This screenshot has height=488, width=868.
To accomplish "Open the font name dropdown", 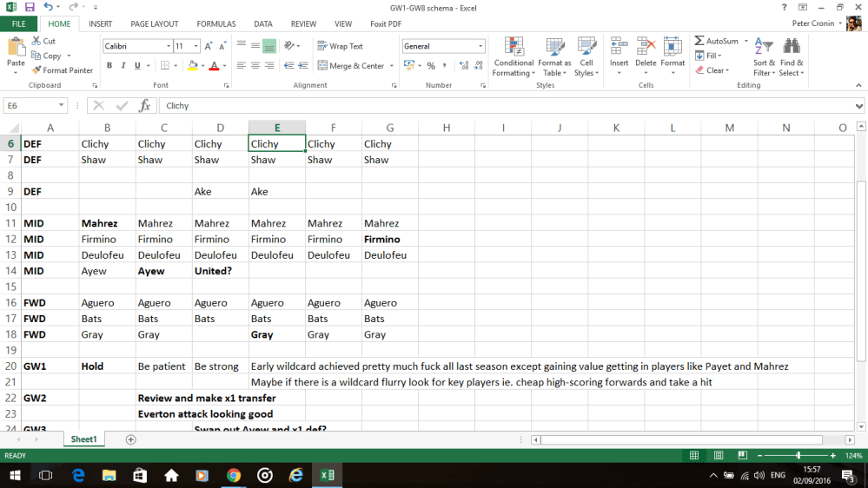I will click(x=168, y=46).
